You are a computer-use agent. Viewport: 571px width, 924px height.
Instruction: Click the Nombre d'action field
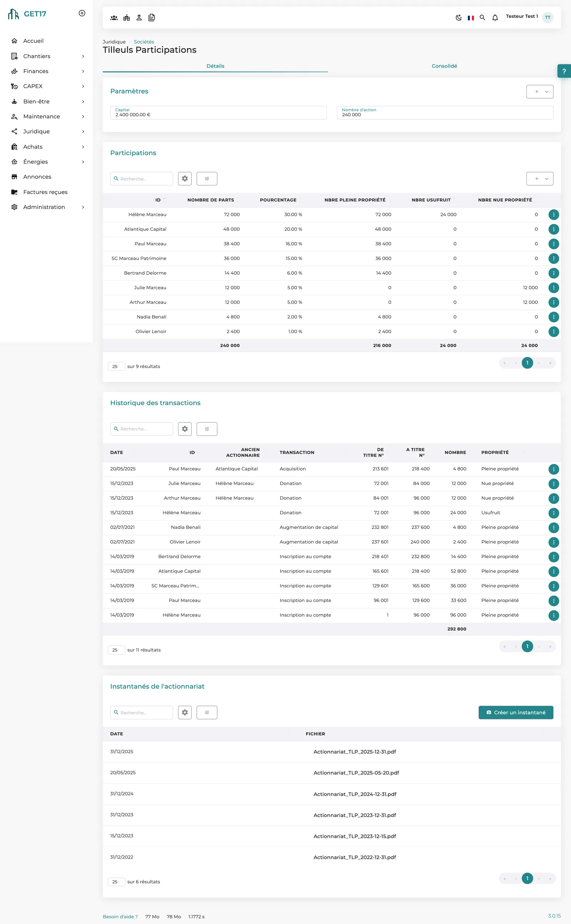(445, 113)
